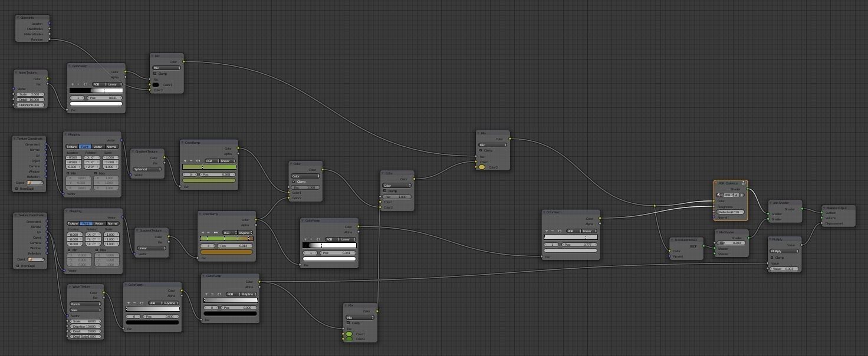The width and height of the screenshot is (868, 356).
Task: Collapse the Mix Shader node header triangle
Action: pos(717,232)
